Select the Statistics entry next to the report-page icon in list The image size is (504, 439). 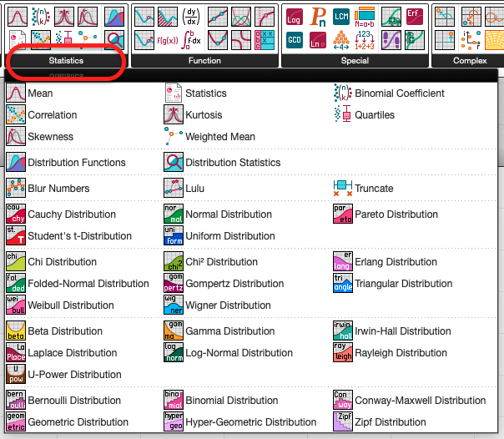195,93
